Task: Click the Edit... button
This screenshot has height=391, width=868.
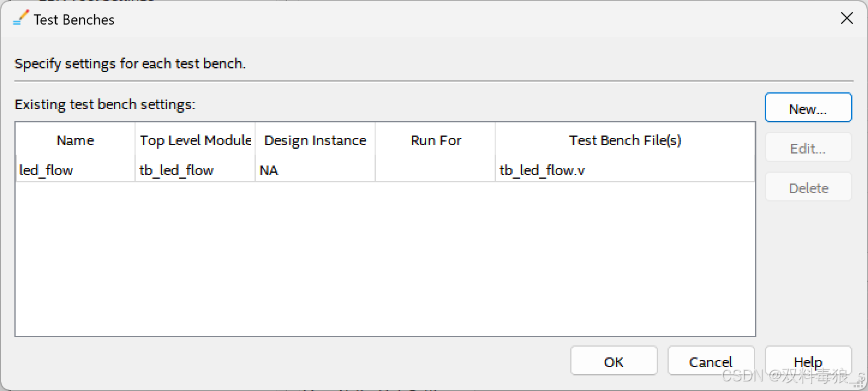Action: (808, 148)
